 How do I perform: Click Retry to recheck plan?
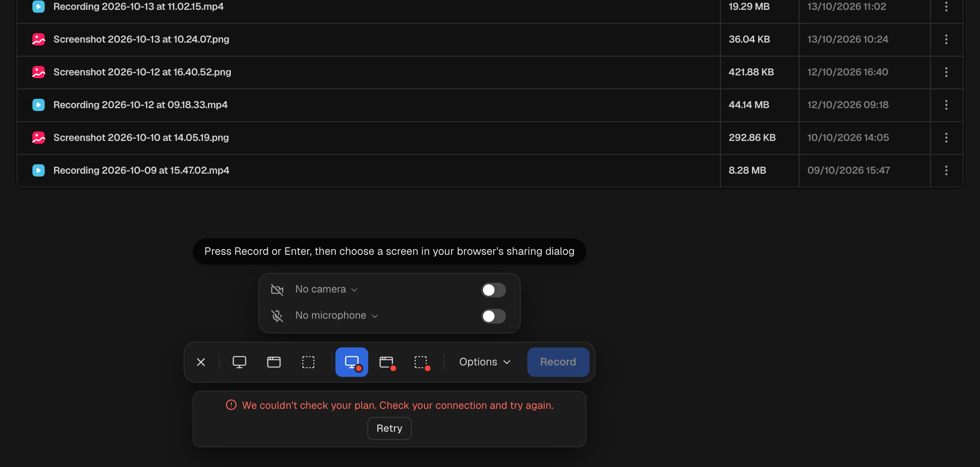[390, 428]
